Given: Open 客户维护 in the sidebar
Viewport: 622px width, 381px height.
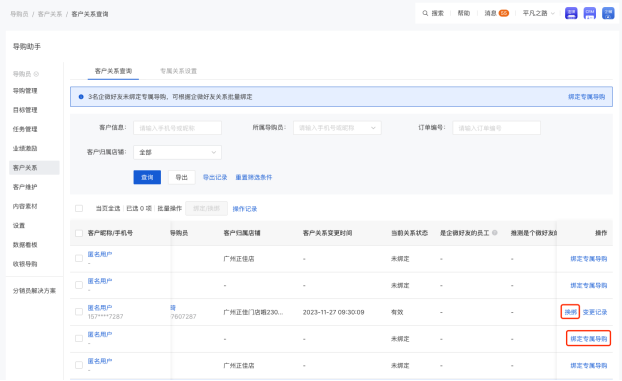Looking at the screenshot, I should (x=25, y=187).
